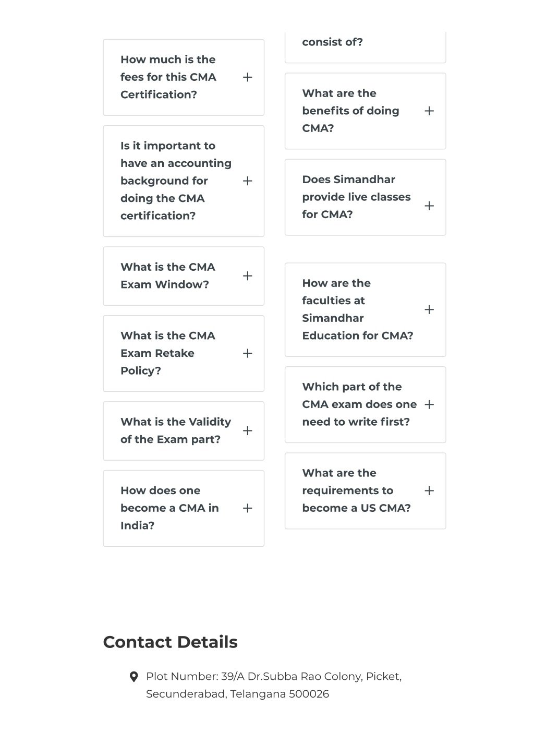The height and width of the screenshot is (756, 534).
Task: Click the Contact Details heading
Action: pyautogui.click(x=170, y=642)
